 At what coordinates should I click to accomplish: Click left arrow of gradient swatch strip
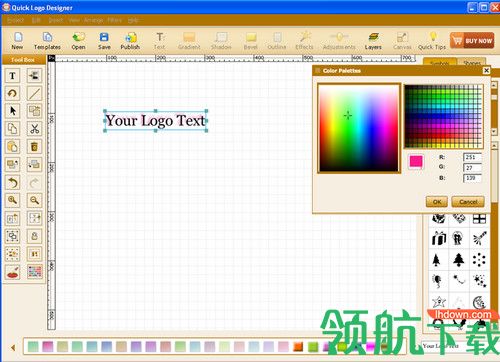13,348
